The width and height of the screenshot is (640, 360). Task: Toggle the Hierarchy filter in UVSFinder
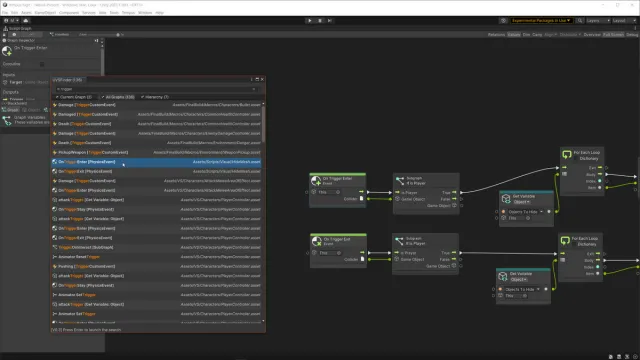pyautogui.click(x=155, y=97)
